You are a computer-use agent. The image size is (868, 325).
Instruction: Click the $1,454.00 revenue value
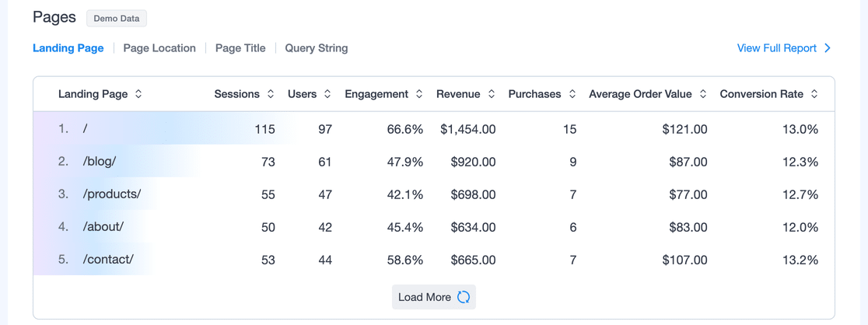point(467,130)
